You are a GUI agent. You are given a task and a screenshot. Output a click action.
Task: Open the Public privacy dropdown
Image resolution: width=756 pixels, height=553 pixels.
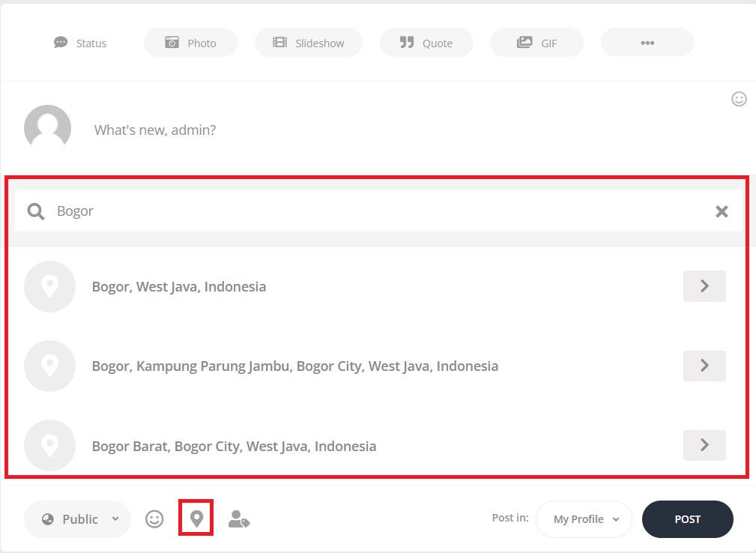pos(78,519)
